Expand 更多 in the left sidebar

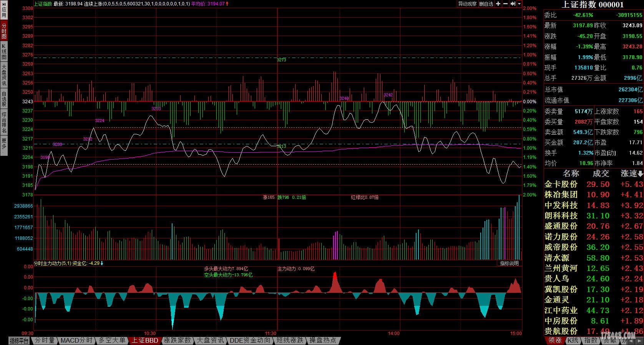pyautogui.click(x=4, y=146)
